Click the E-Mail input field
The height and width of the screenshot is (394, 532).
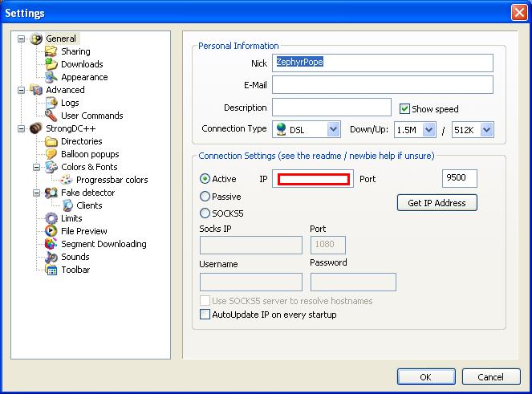pyautogui.click(x=383, y=84)
